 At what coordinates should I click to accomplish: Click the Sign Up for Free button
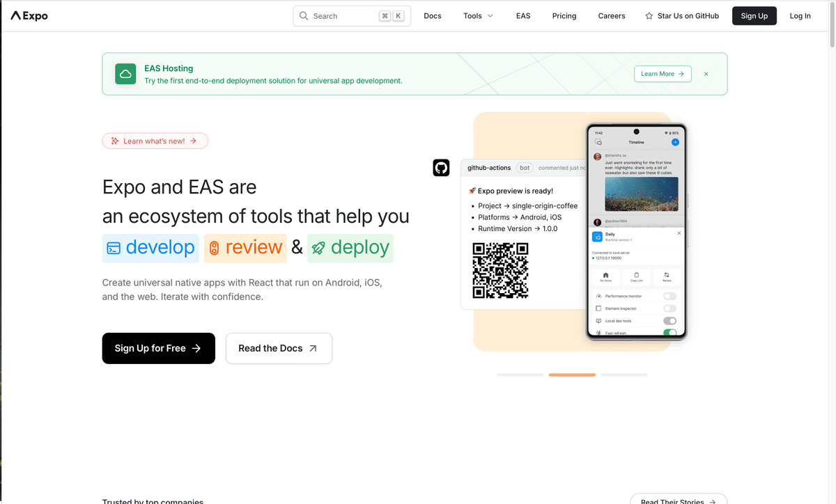click(159, 348)
